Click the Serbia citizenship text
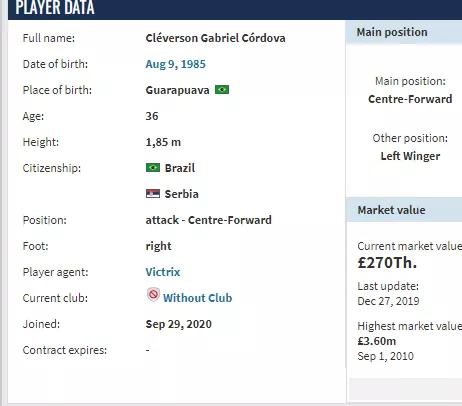This screenshot has height=406, width=462. [x=182, y=194]
